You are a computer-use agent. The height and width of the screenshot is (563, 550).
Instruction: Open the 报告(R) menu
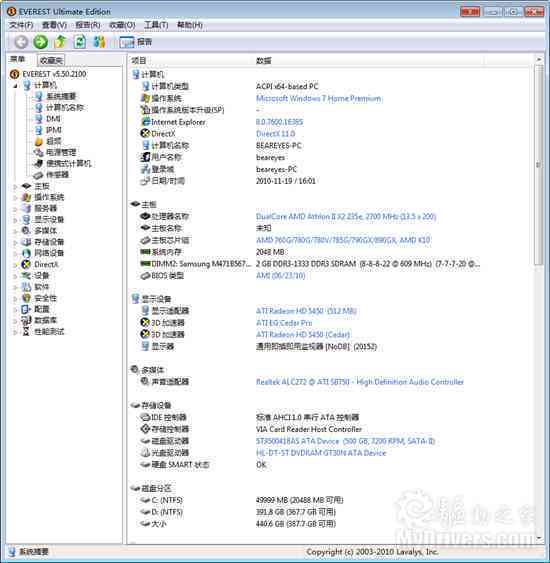[88, 25]
